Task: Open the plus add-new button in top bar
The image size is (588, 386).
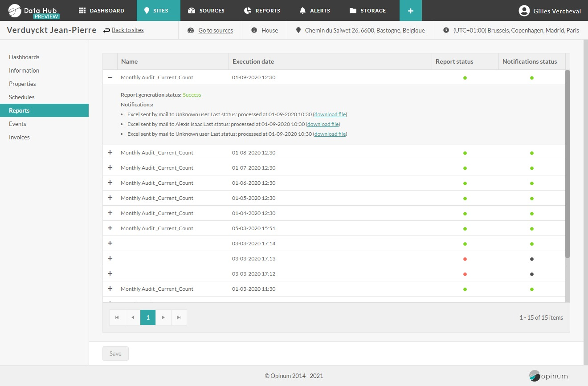Action: [x=410, y=11]
